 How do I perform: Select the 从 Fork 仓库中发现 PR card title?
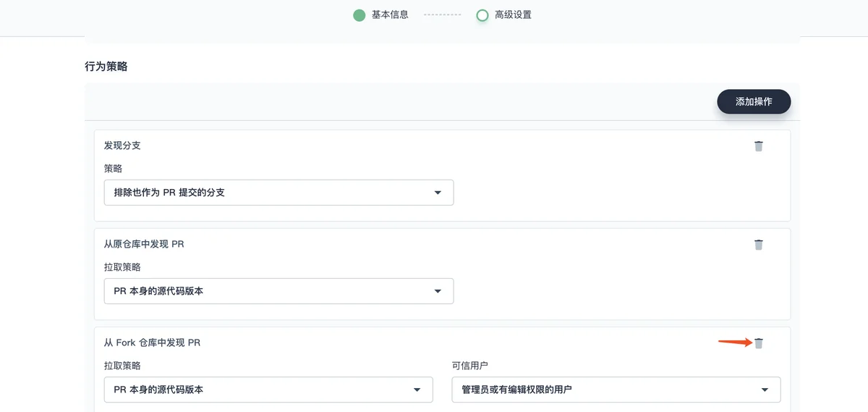pyautogui.click(x=152, y=342)
